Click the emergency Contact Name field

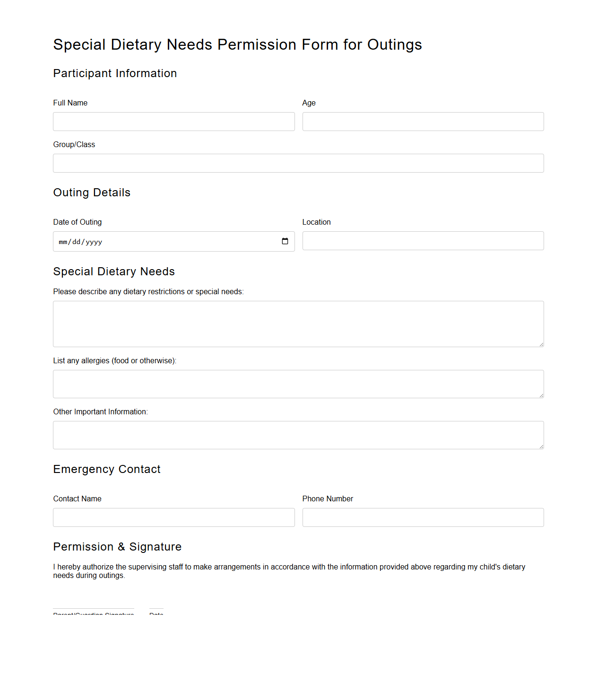pos(174,517)
